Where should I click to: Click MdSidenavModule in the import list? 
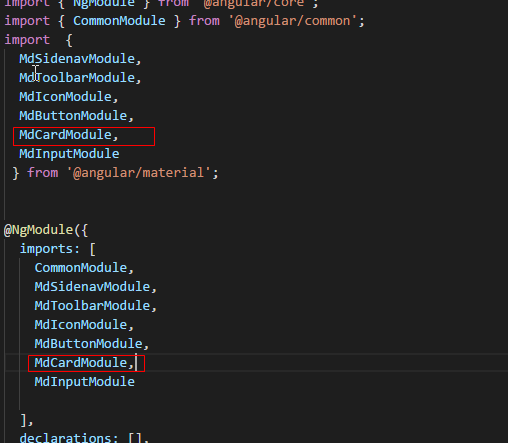(77, 59)
